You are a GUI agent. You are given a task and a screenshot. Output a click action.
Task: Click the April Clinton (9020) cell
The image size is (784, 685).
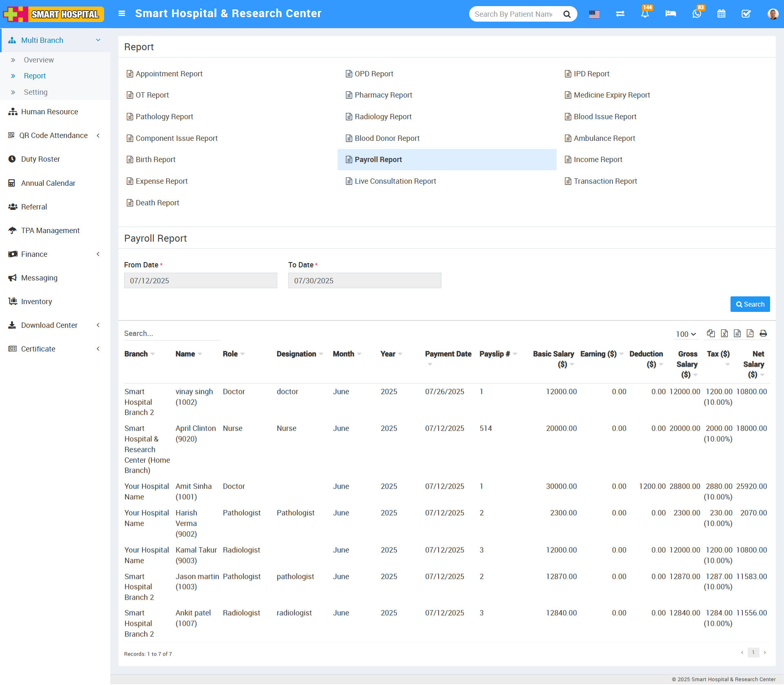coord(196,434)
